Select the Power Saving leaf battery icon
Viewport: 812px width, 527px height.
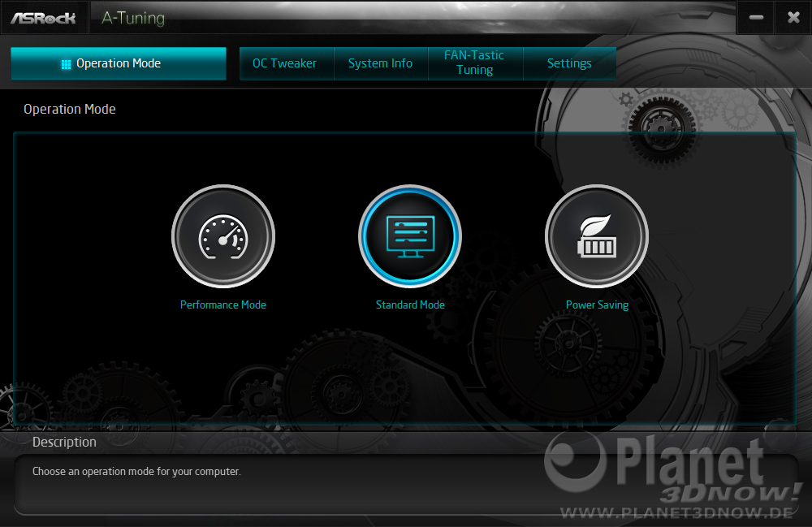click(x=597, y=236)
